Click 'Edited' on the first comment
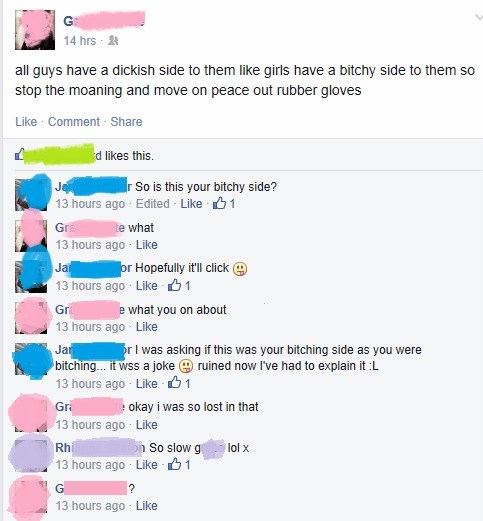Screen dimensions: 483x521 point(153,203)
